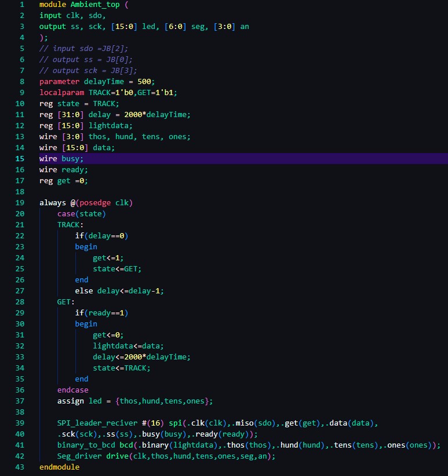448x476 pixels.
Task: Click "always @(posedge clk)" line
Action: click(x=86, y=203)
